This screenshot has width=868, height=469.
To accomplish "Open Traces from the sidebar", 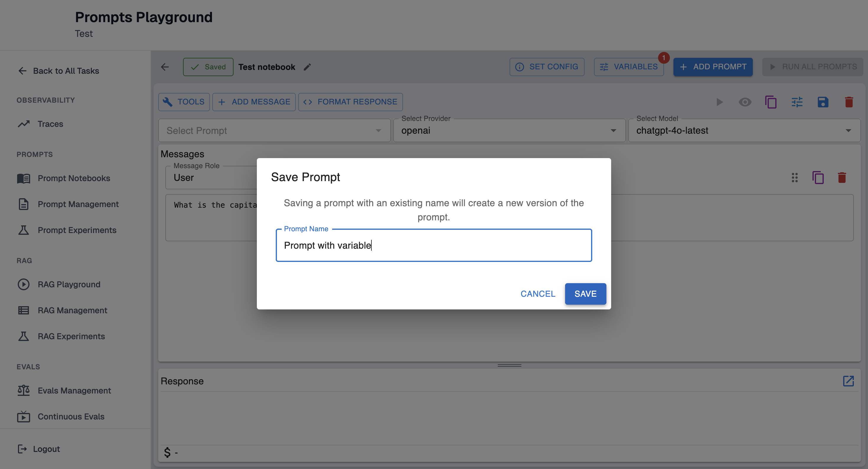I will coord(50,124).
